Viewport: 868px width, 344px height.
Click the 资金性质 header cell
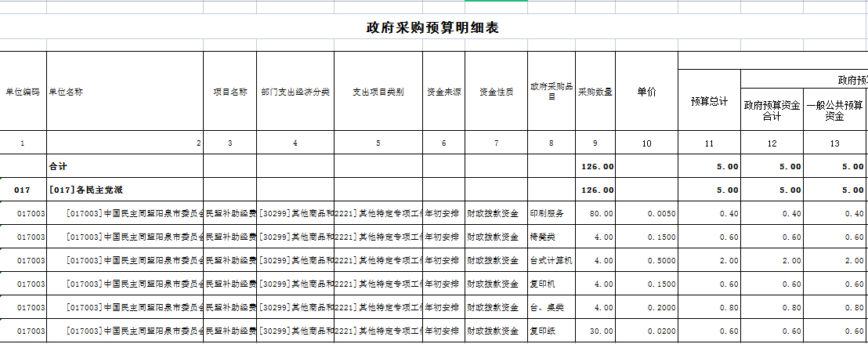(x=497, y=92)
